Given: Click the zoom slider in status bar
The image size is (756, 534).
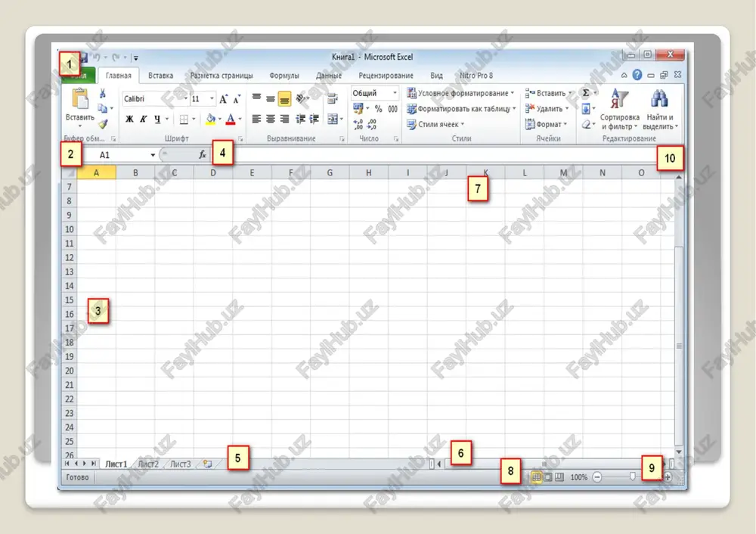Looking at the screenshot, I should tap(632, 477).
